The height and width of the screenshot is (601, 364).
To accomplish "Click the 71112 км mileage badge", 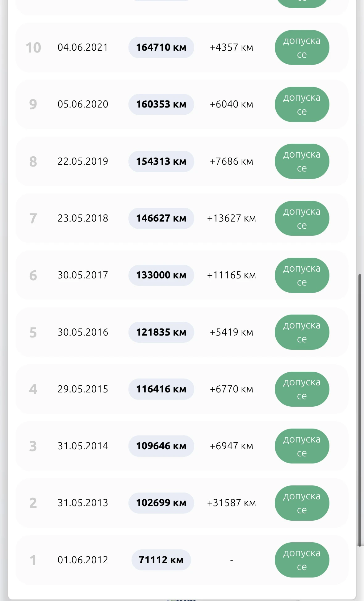I will 161,560.
